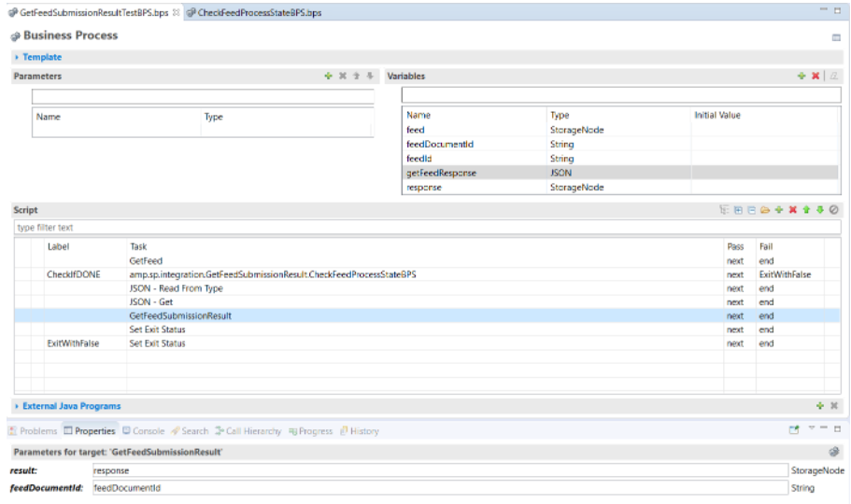This screenshot has height=504, width=851.
Task: Click the pin/new view icon in Properties panel
Action: pyautogui.click(x=794, y=430)
